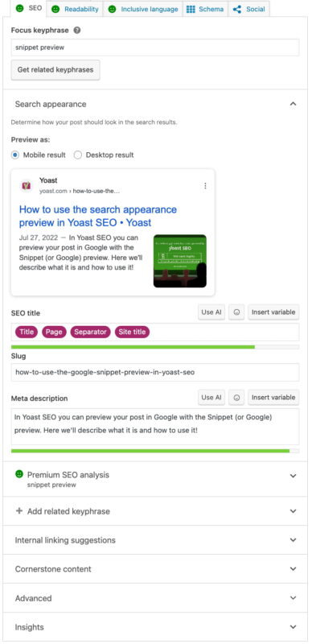Image resolution: width=312 pixels, height=644 pixels.
Task: Click the SEO title length progress bar
Action: coord(155,347)
